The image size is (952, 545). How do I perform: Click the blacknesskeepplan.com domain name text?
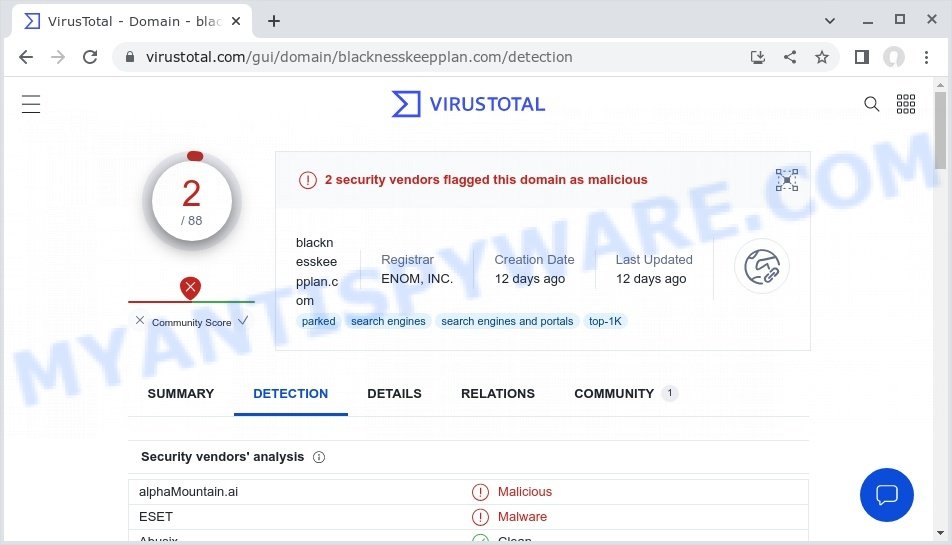point(317,271)
